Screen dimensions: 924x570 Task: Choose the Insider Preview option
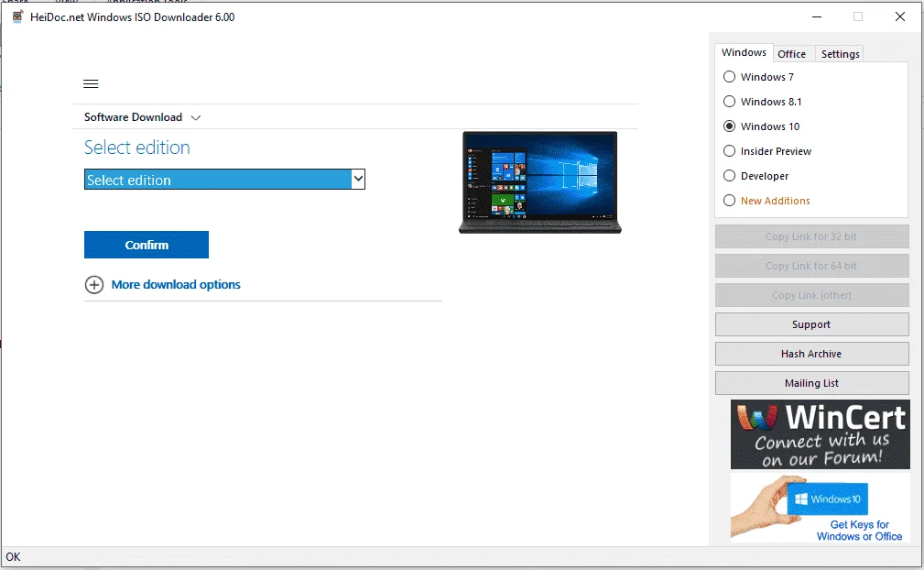730,151
